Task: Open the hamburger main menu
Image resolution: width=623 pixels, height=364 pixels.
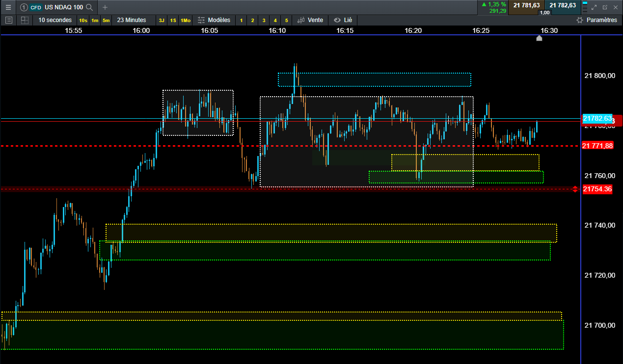Action: [x=8, y=7]
